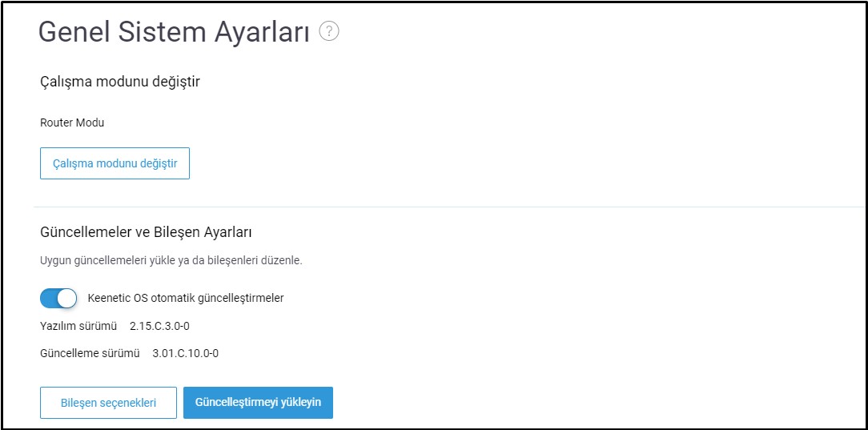Click the horizontal divider between sections
The height and width of the screenshot is (430, 868).
pos(449,207)
